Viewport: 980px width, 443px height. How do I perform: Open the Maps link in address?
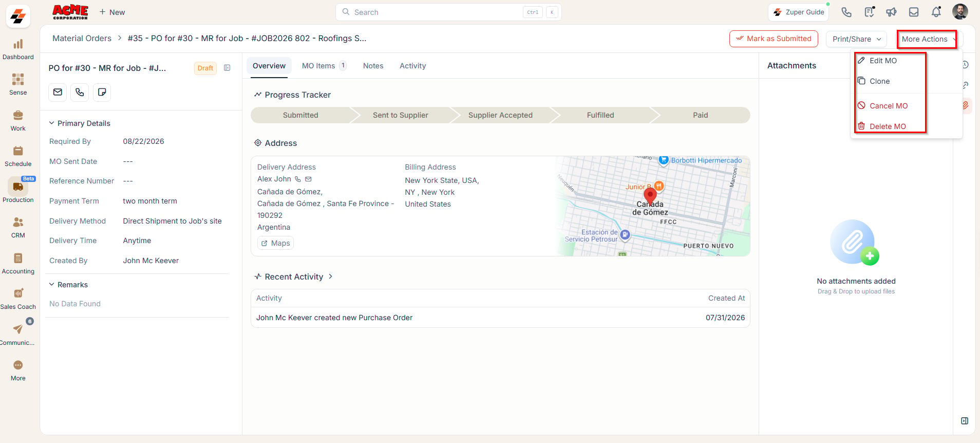276,243
